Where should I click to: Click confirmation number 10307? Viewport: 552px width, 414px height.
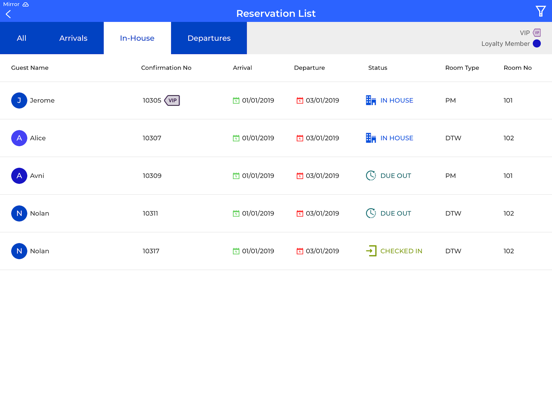[x=152, y=138]
